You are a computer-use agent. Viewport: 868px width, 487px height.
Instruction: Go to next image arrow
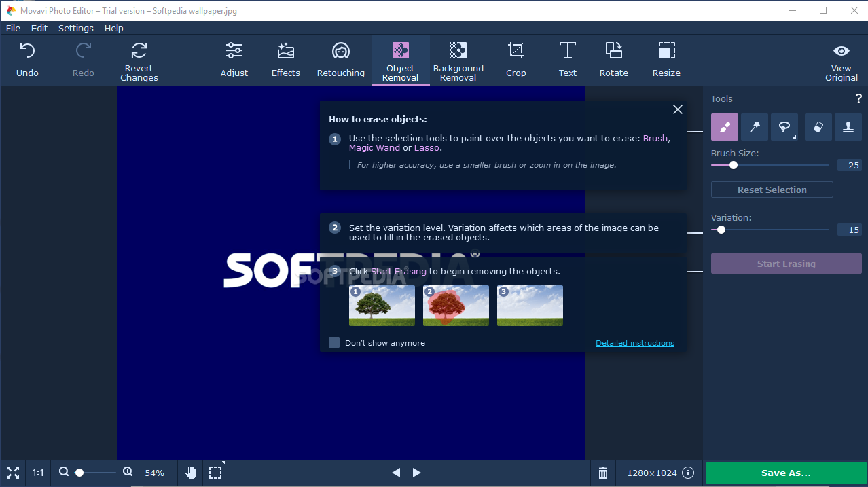(417, 473)
